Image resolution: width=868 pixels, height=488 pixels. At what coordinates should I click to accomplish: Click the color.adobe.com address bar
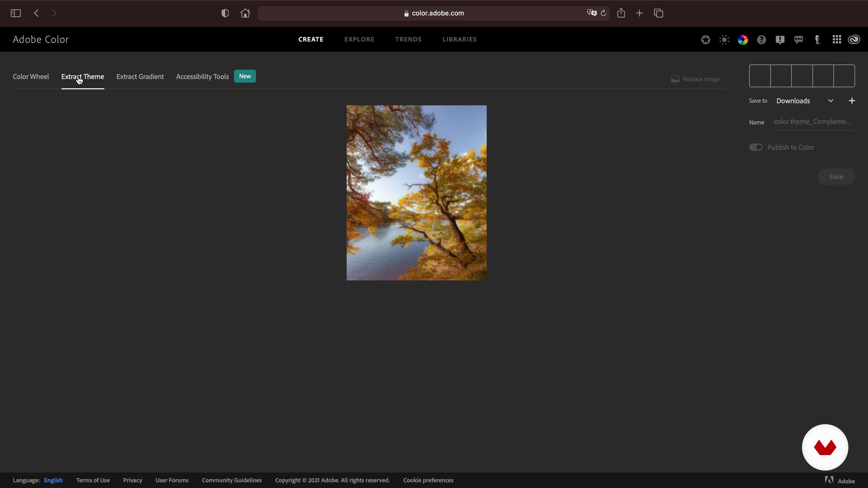click(x=434, y=13)
